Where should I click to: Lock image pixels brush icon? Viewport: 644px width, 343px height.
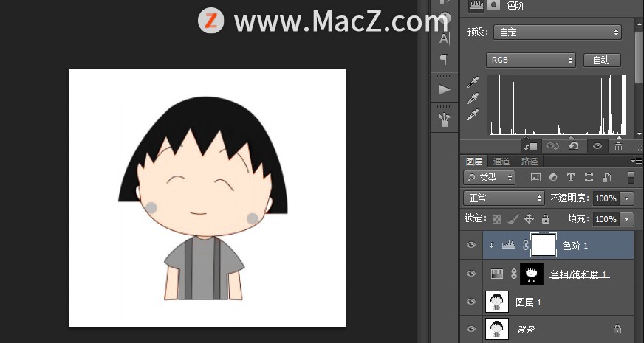[513, 219]
